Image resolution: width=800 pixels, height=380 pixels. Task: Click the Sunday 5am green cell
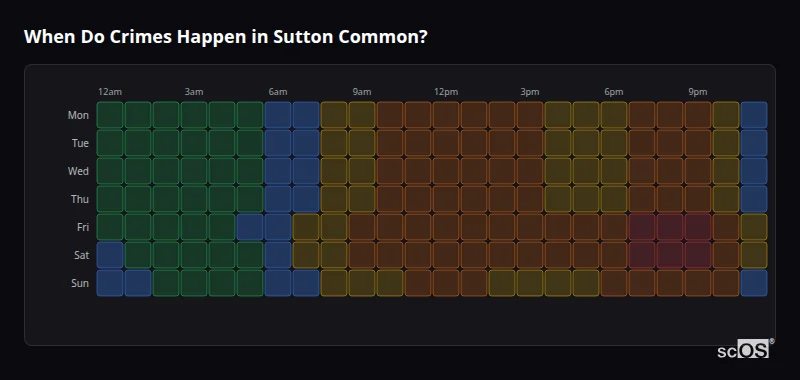(250, 283)
